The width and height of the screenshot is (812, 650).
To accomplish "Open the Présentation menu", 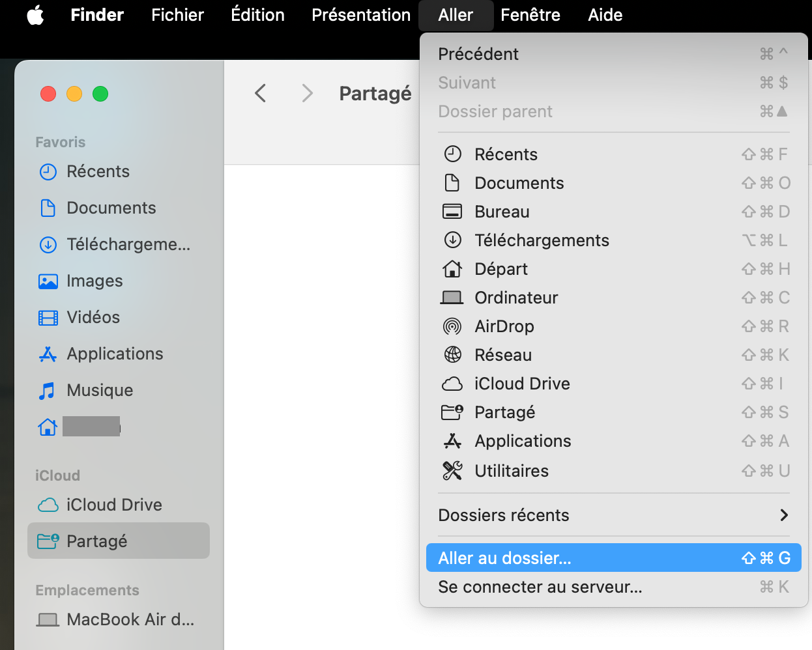I will (361, 15).
